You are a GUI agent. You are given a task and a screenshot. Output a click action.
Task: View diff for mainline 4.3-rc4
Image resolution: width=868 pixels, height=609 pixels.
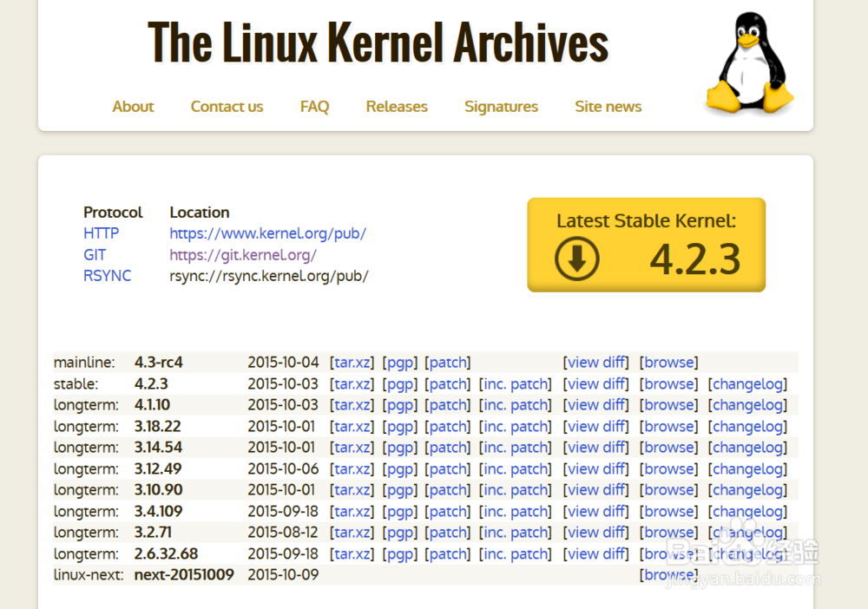[596, 363]
